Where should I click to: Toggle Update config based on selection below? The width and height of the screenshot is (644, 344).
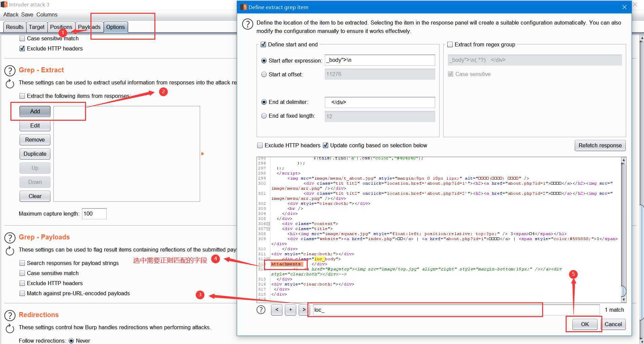tap(326, 145)
